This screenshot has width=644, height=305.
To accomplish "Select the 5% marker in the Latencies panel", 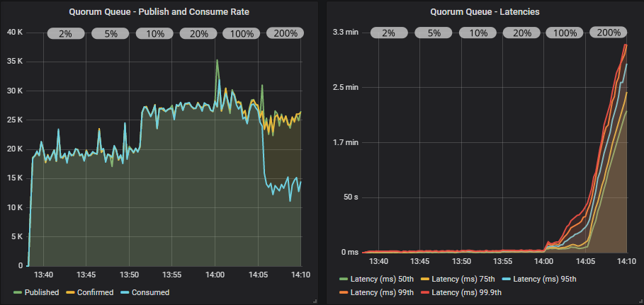I will pyautogui.click(x=434, y=33).
